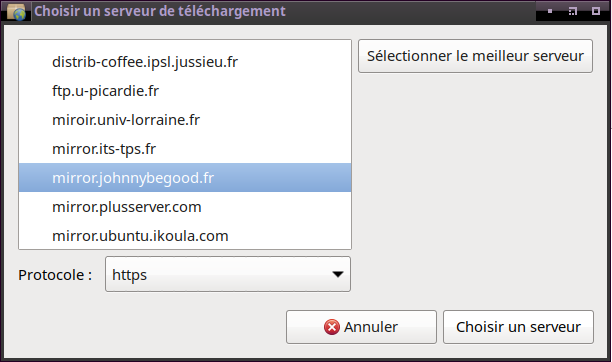Cancel the dialog with Annuler
The width and height of the screenshot is (612, 362).
pyautogui.click(x=361, y=327)
